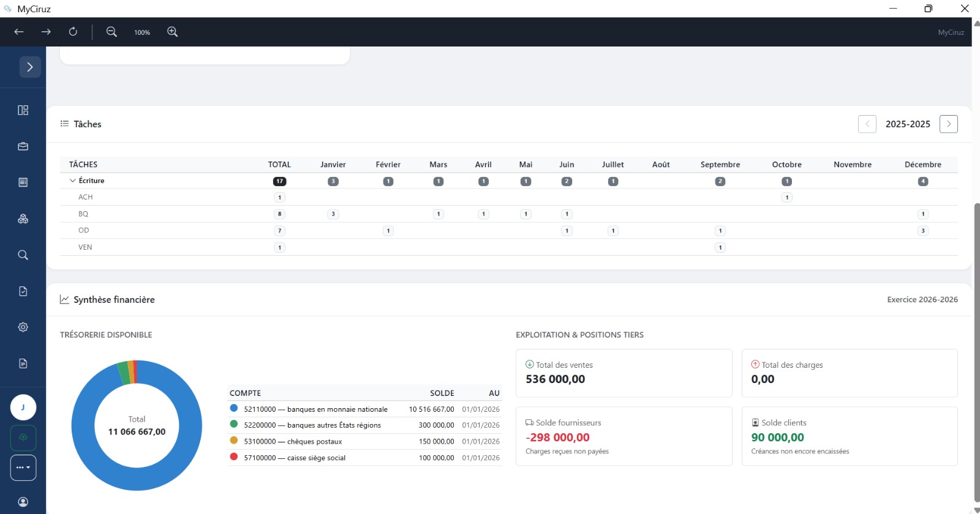Click the donut chart total 11 066 667,00
Viewport: 980px width, 514px height.
[x=137, y=431]
